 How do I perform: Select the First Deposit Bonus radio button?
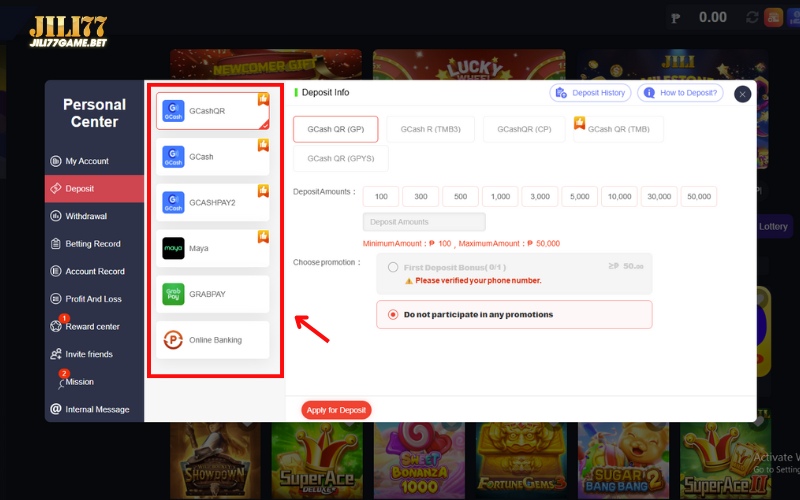coord(393,267)
